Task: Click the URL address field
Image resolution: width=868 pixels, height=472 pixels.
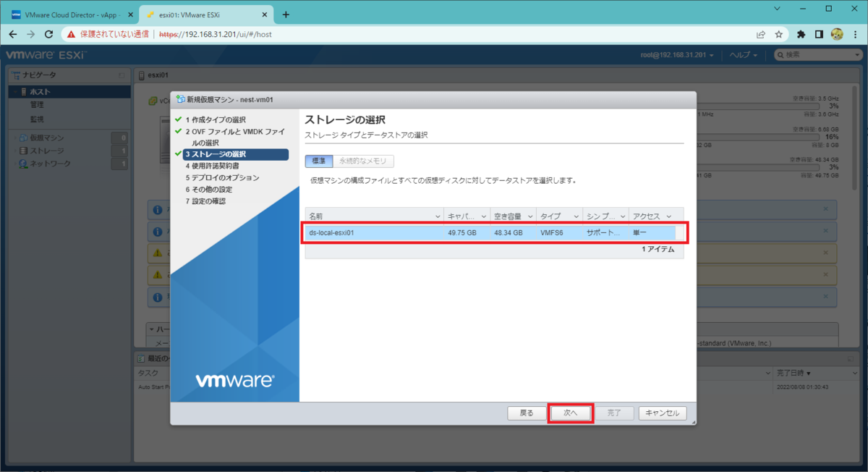Action: tap(405, 34)
